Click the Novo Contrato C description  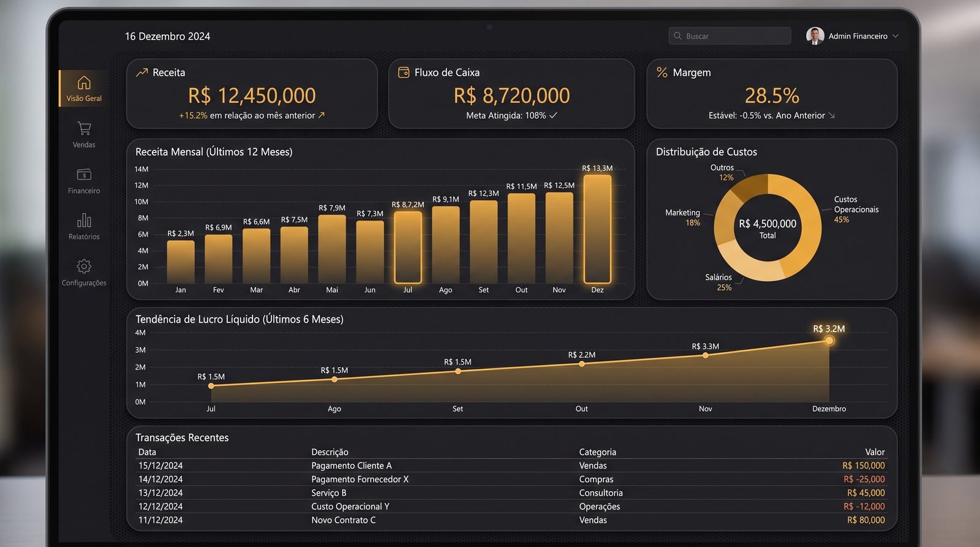pyautogui.click(x=344, y=520)
